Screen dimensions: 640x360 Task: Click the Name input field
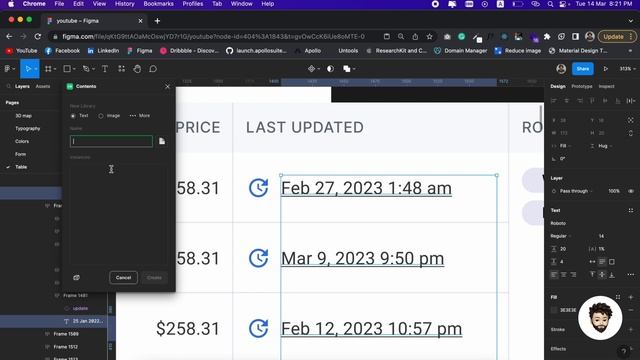(111, 141)
